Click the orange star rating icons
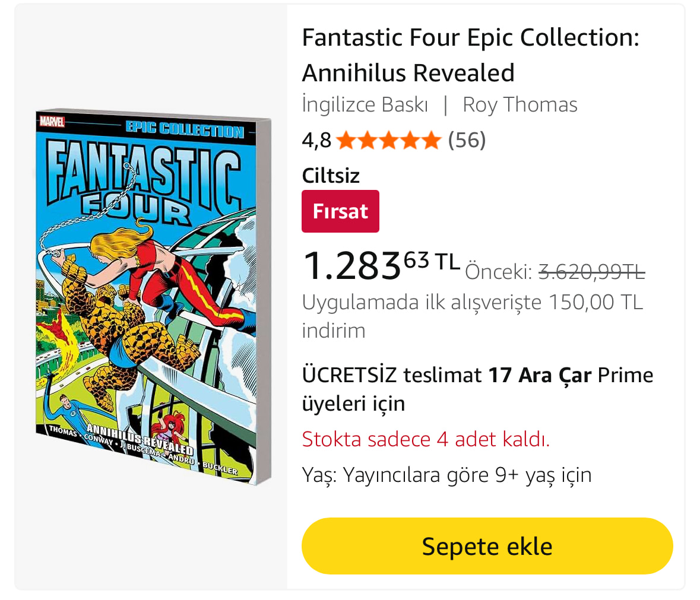This screenshot has width=700, height=600. click(x=388, y=141)
